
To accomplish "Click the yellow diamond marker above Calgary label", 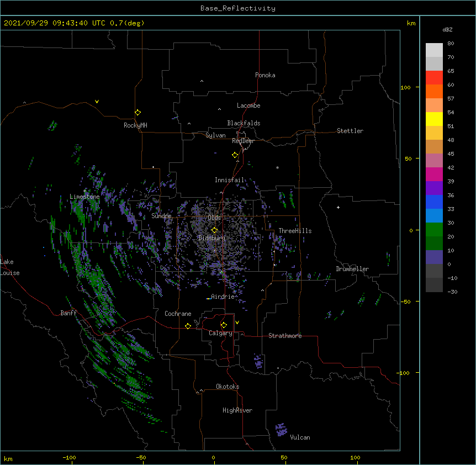I will pyautogui.click(x=224, y=325).
